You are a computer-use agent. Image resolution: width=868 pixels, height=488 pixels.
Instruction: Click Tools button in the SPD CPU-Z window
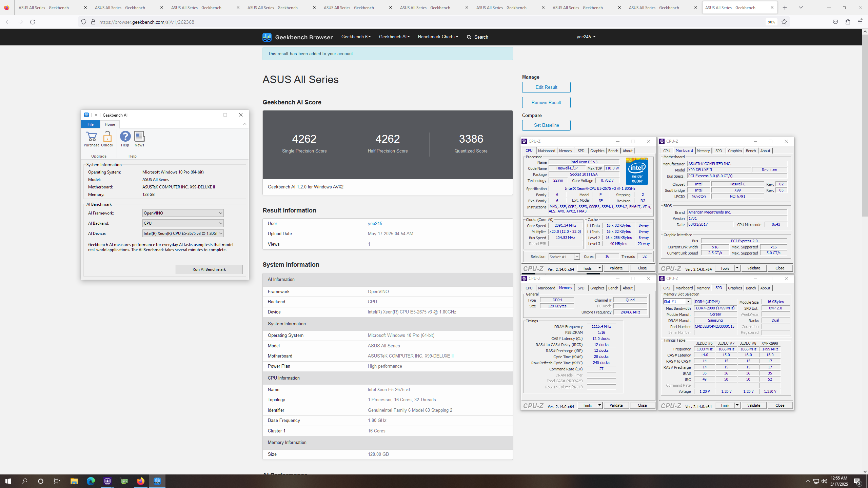click(725, 405)
